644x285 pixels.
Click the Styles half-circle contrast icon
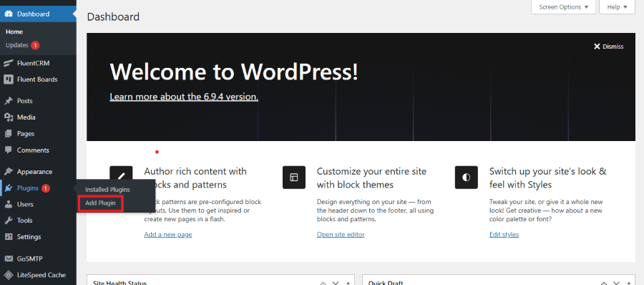(466, 178)
